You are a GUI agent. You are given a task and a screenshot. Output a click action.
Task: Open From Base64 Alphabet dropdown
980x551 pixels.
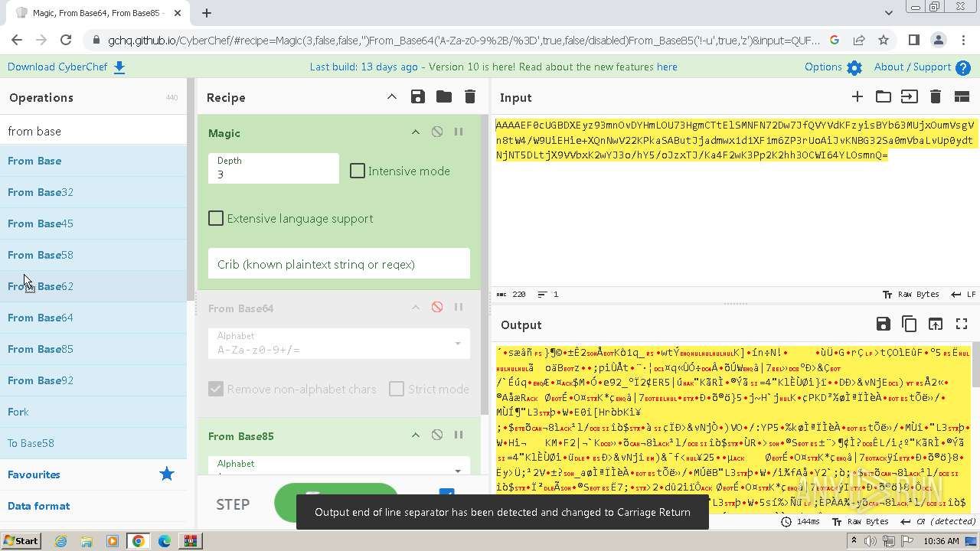click(x=339, y=344)
